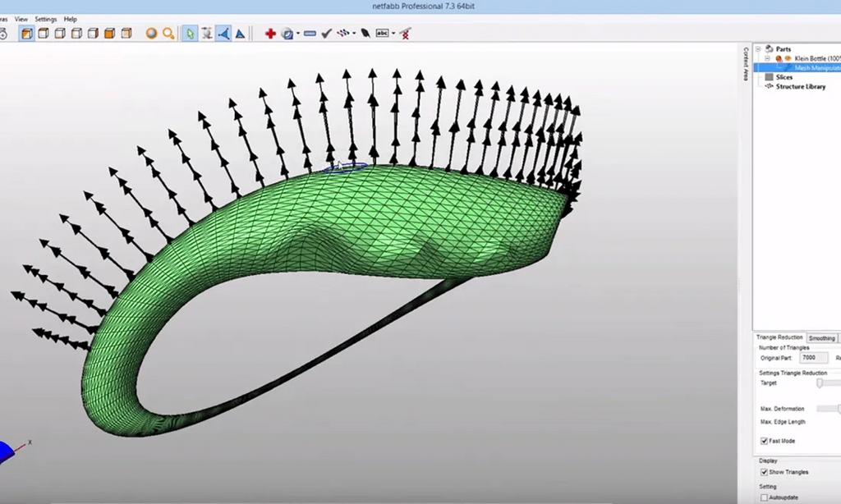Switch to the Smoothing tab
Screen dimensions: 841x504
(821, 337)
